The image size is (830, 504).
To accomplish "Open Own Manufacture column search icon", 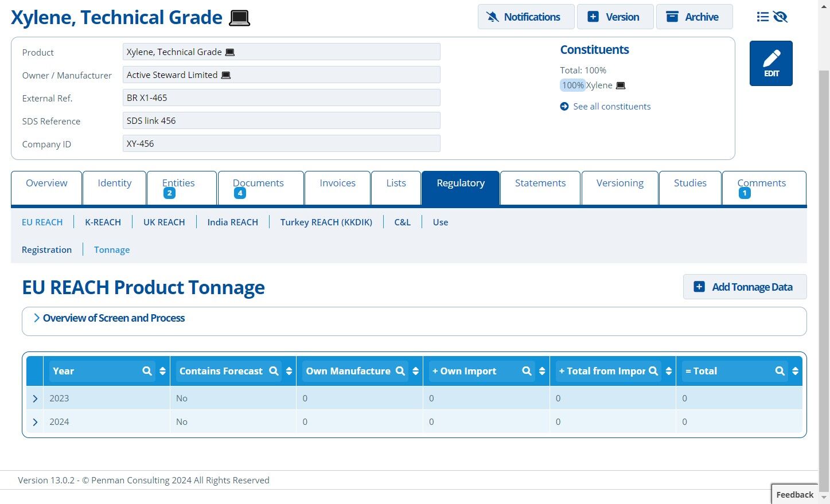I will pyautogui.click(x=400, y=371).
